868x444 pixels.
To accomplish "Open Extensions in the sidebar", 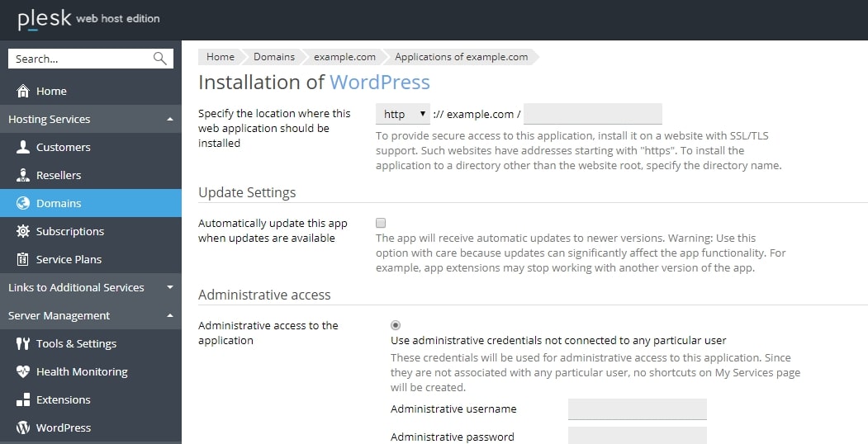I will tap(91, 399).
